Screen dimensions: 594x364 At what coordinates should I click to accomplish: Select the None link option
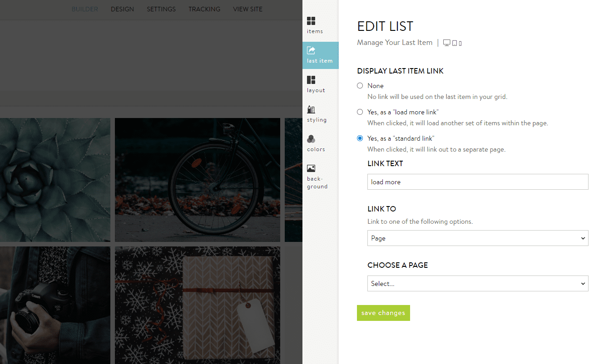click(x=360, y=85)
